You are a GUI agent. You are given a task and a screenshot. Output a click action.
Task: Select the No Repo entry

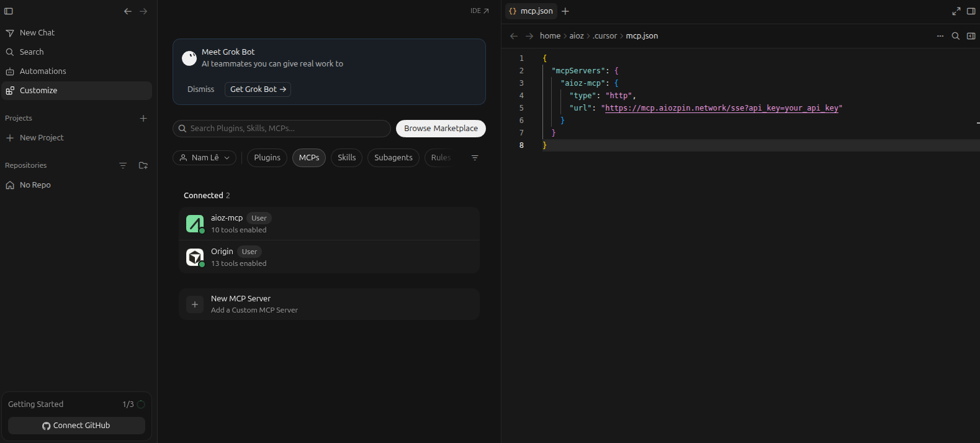pyautogui.click(x=77, y=185)
